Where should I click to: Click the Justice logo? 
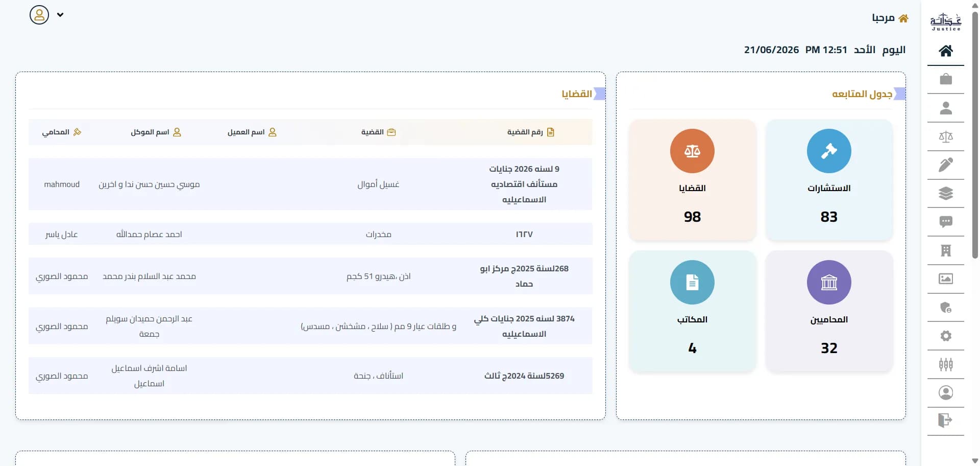(946, 22)
